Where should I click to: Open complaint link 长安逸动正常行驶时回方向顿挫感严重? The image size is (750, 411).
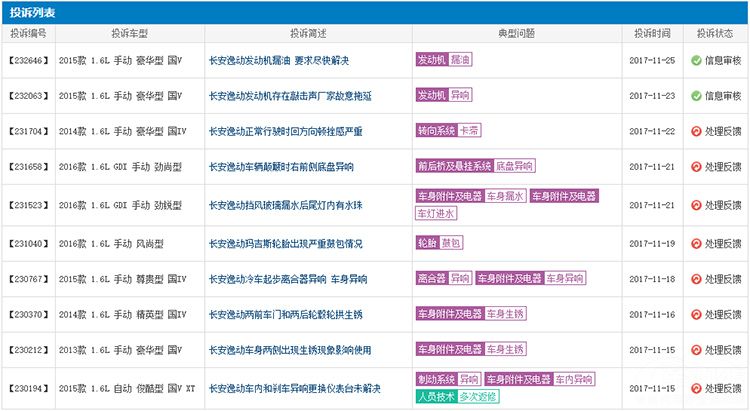point(286,131)
